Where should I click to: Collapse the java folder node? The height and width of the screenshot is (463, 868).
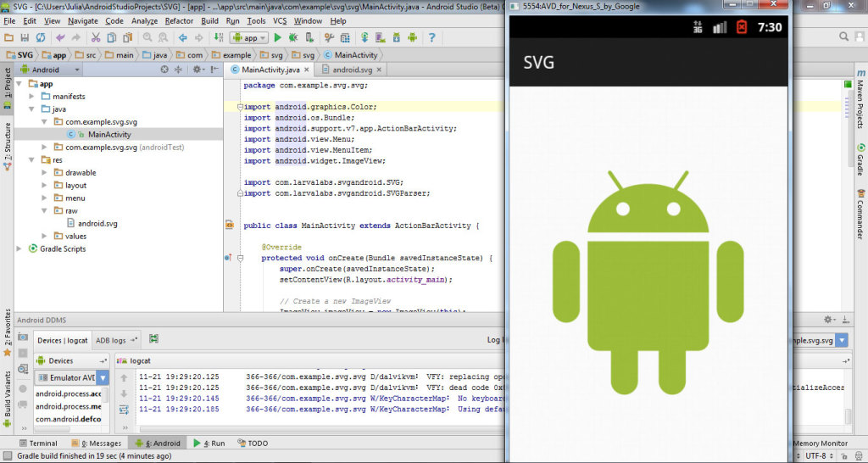point(32,109)
